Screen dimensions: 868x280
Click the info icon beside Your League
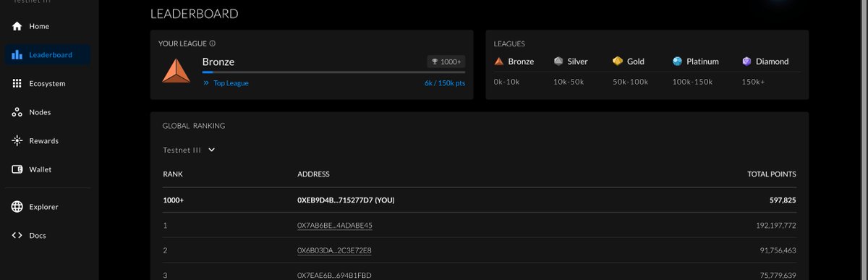pos(213,43)
